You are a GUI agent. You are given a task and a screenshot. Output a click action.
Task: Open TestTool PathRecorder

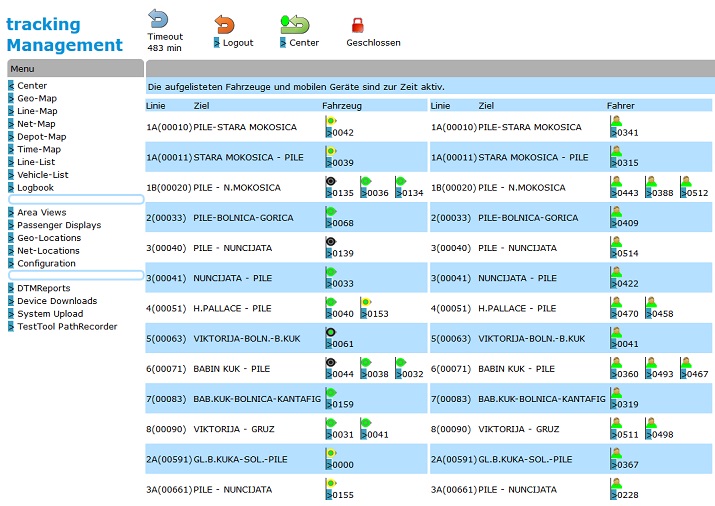[67, 326]
